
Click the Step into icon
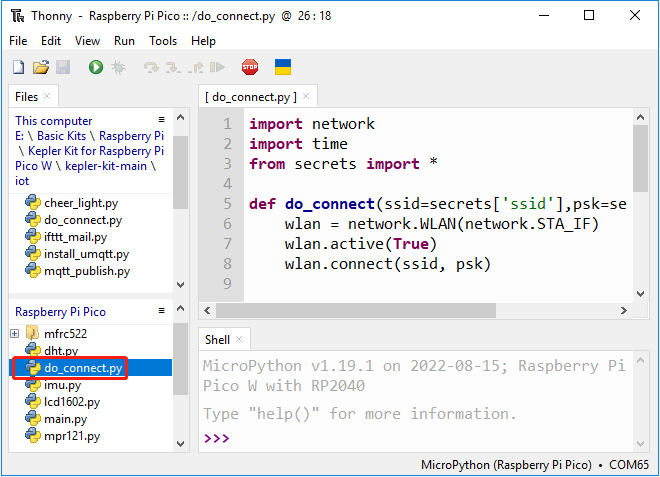[173, 67]
